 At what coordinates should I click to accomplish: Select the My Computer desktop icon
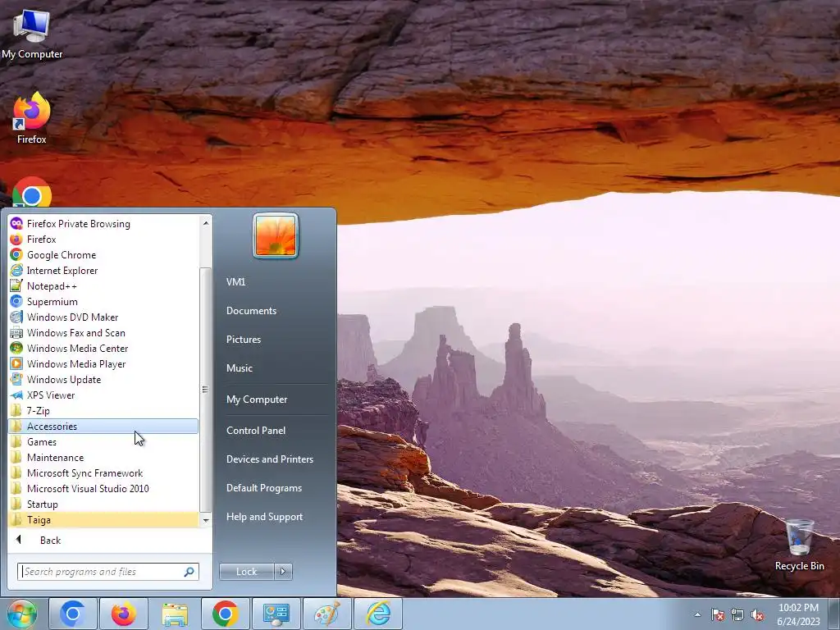click(x=32, y=34)
